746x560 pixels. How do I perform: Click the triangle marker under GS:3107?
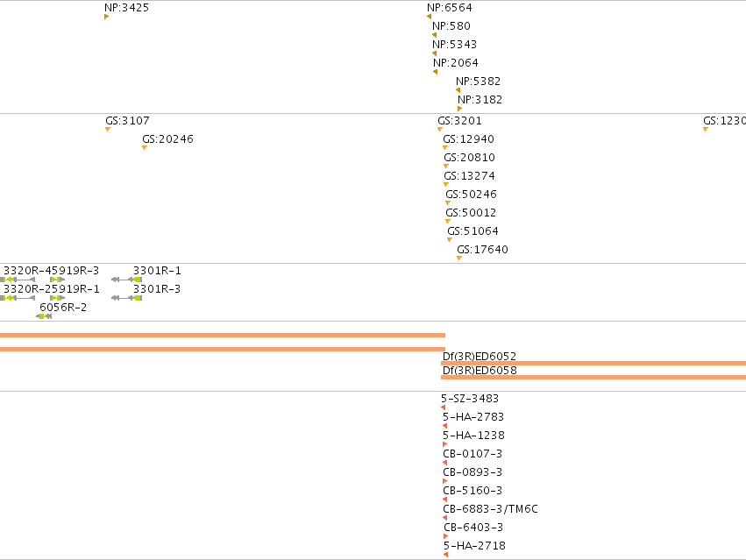click(x=108, y=130)
